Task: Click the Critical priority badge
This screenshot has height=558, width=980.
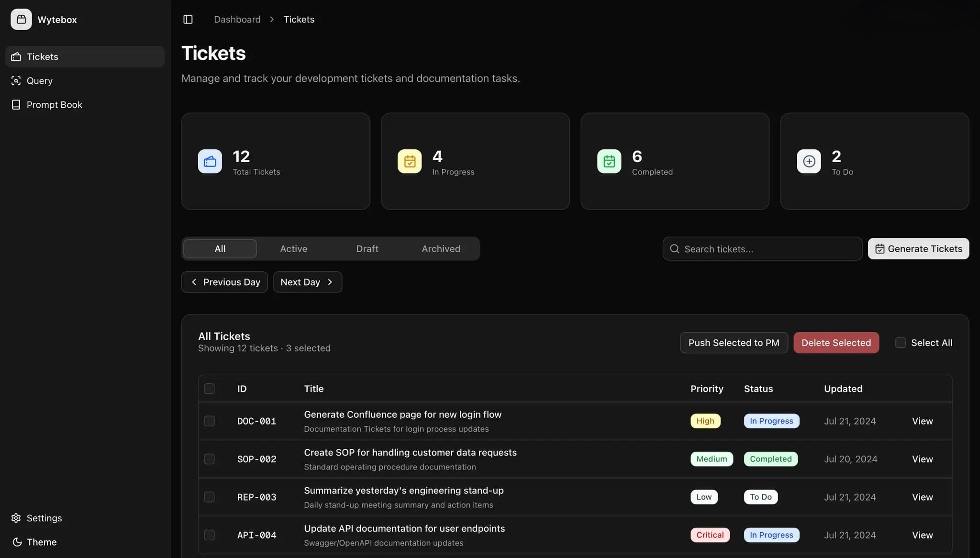Action: point(710,535)
